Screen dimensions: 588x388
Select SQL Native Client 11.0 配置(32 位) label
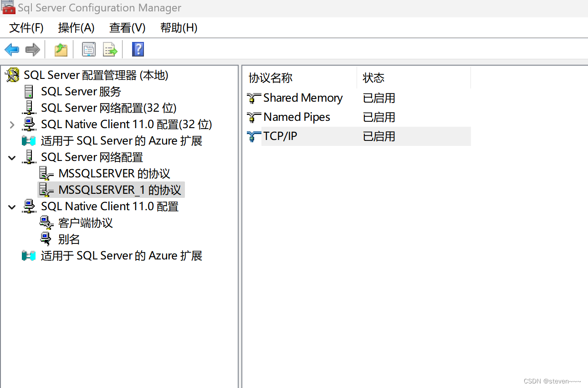127,124
